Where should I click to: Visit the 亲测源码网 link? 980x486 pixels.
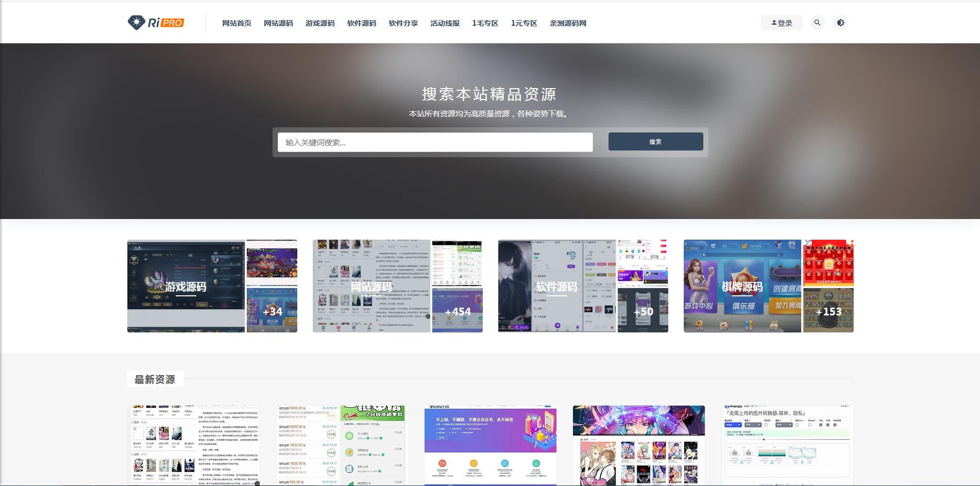[568, 23]
